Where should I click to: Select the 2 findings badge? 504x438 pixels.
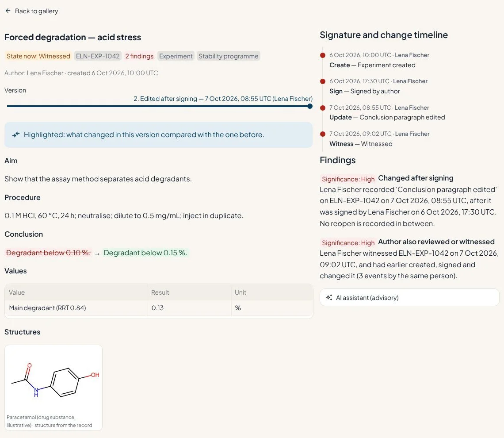pos(139,56)
